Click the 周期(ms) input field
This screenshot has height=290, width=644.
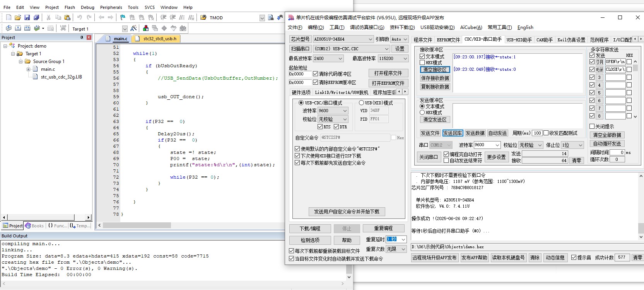pos(537,133)
